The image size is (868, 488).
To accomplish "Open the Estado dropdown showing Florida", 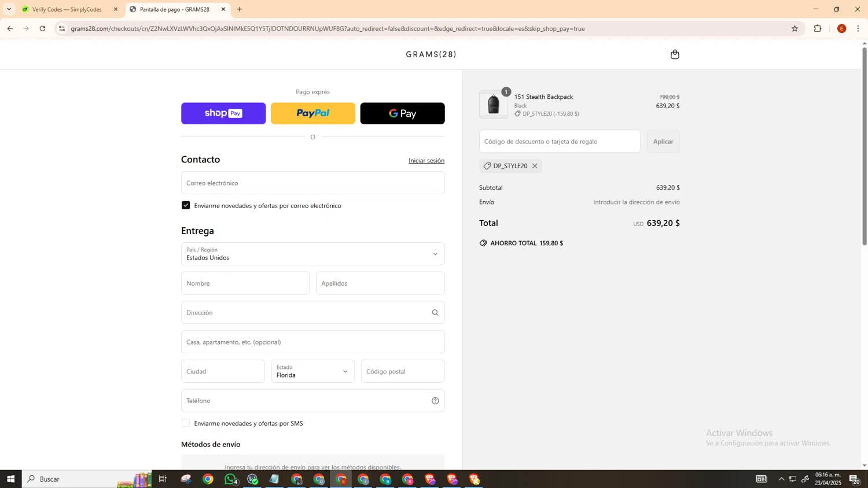I will (x=312, y=371).
